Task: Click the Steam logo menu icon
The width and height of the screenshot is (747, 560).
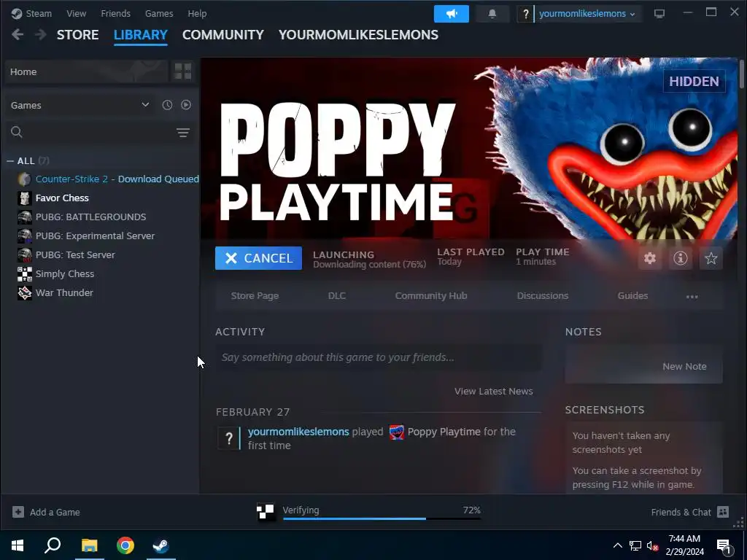Action: pos(17,13)
